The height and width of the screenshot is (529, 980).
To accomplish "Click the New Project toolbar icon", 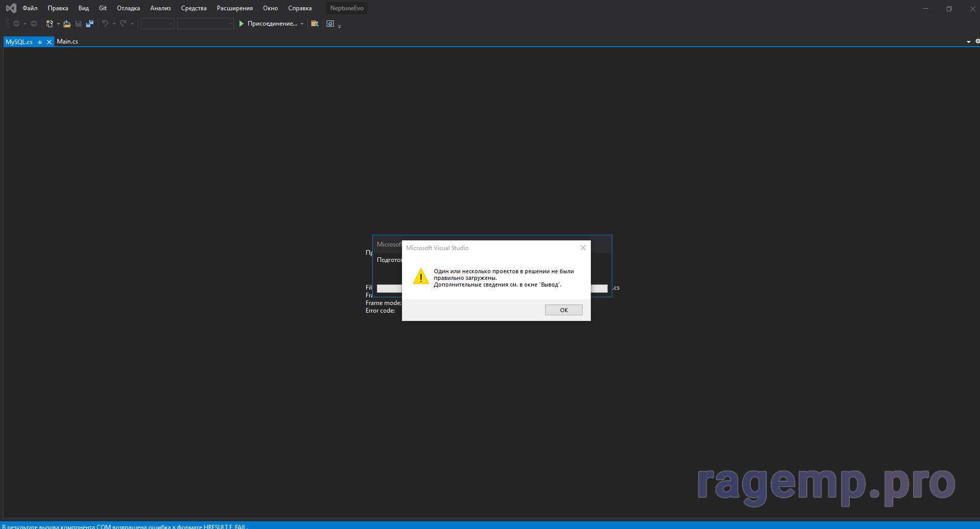I will (x=50, y=24).
